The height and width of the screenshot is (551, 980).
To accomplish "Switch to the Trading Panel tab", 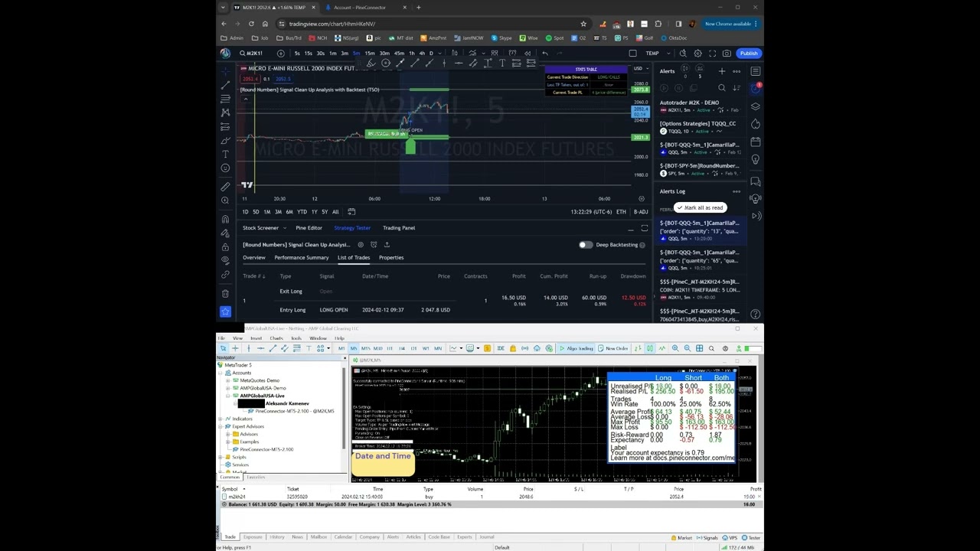I will 399,228.
